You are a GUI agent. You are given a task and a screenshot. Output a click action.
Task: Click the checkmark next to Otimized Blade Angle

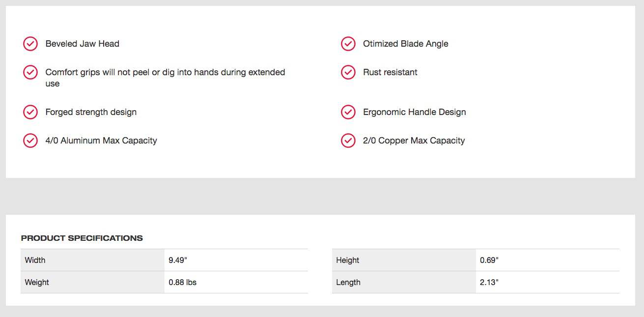(x=348, y=44)
